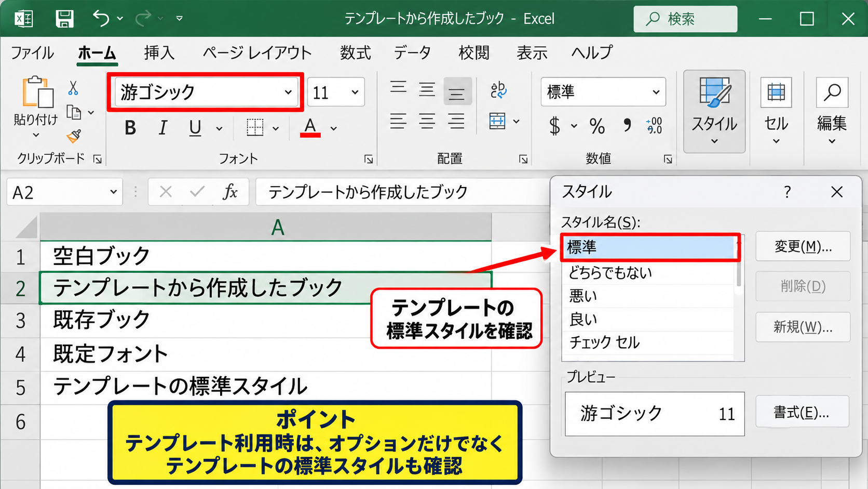
Task: Click the 書式(E)... button
Action: tap(802, 412)
